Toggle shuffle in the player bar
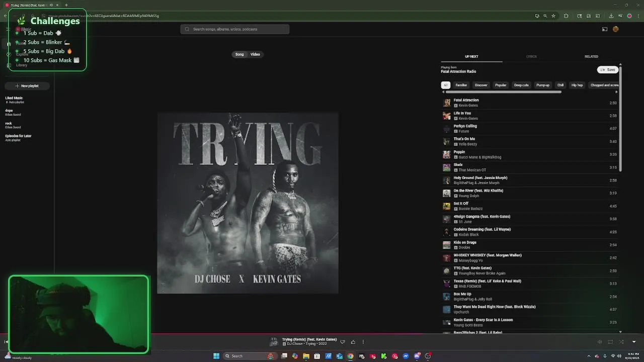The width and height of the screenshot is (644, 362). coord(621,342)
